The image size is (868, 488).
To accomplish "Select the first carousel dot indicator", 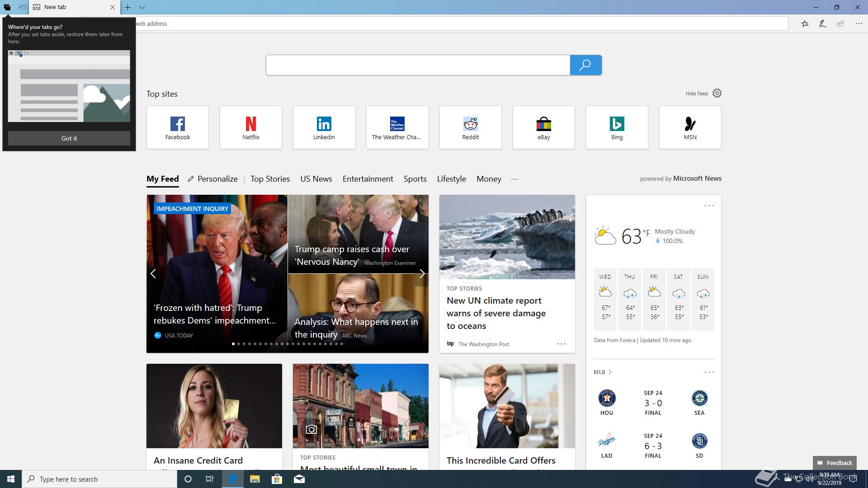I will 233,344.
